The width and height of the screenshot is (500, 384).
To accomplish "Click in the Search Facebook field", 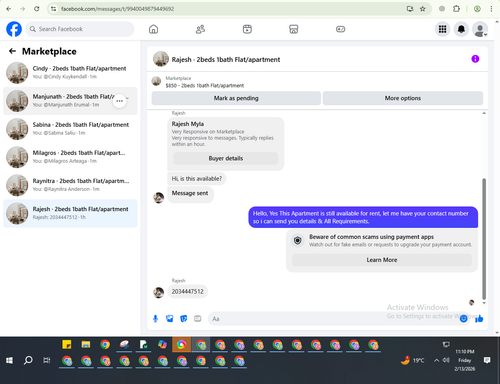I will point(80,29).
